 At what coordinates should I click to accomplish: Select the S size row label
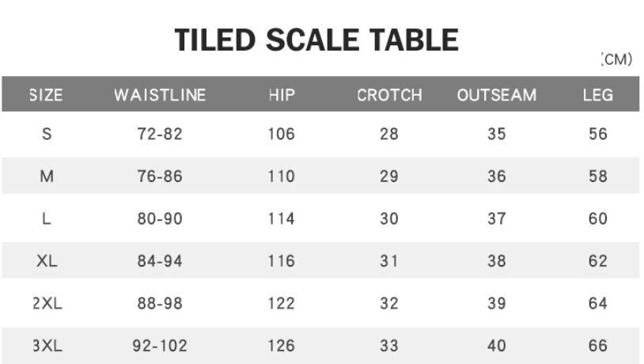[x=47, y=134]
